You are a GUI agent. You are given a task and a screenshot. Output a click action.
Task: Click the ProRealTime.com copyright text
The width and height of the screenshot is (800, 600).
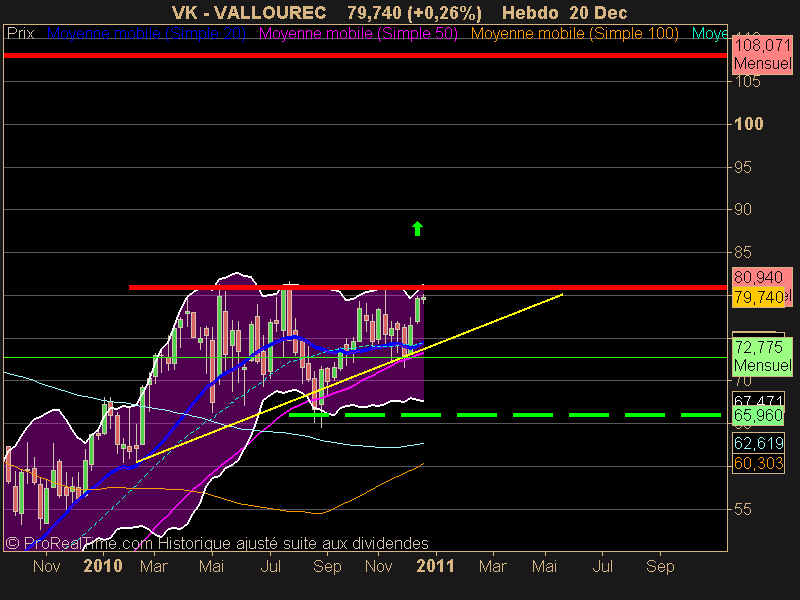217,543
